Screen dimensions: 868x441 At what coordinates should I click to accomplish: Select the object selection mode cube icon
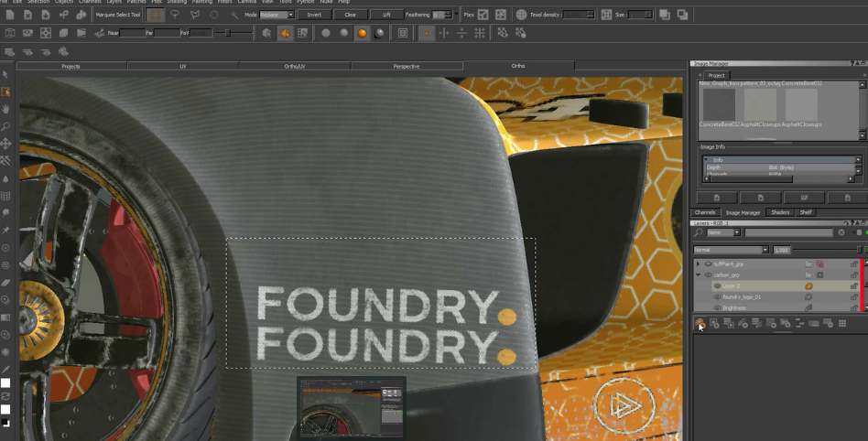(x=266, y=33)
